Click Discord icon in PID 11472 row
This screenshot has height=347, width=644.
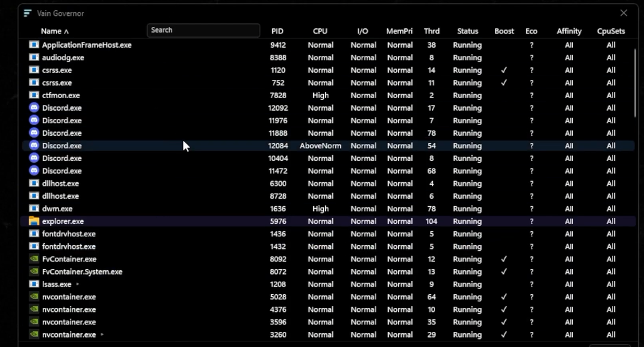(x=34, y=170)
